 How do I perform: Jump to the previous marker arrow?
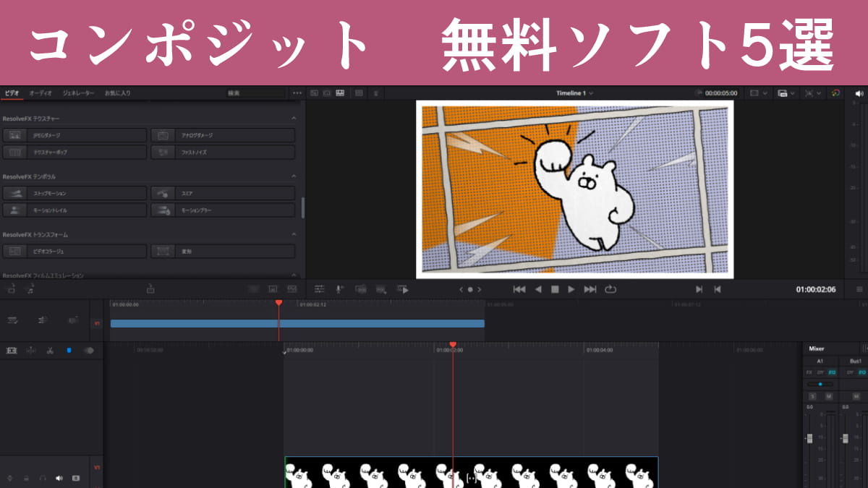(x=461, y=289)
